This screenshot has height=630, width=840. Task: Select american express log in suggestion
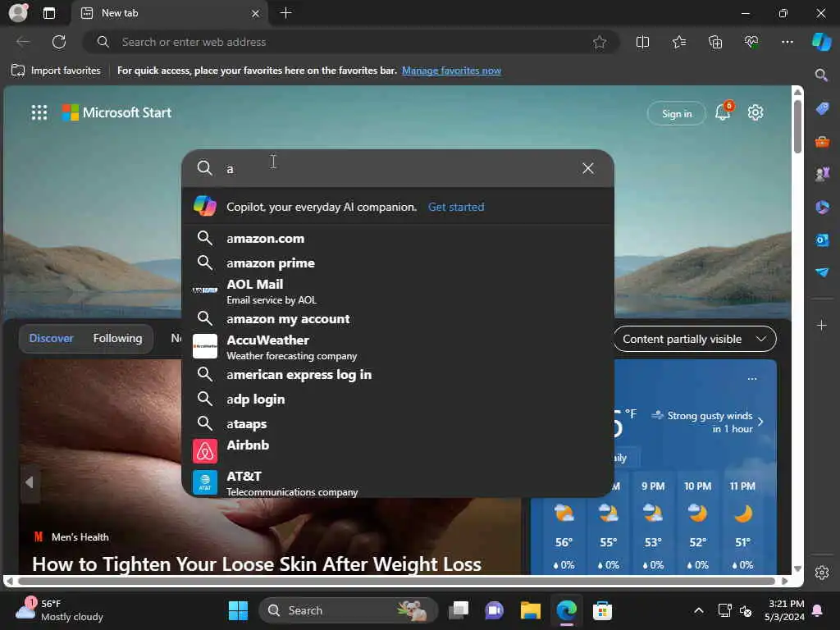[x=398, y=374]
